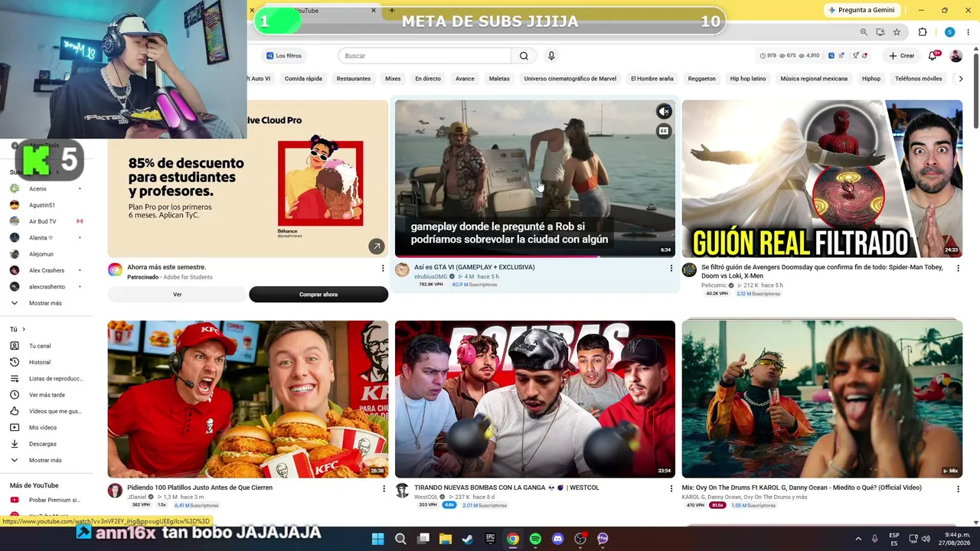Open Steam from the taskbar
The height and width of the screenshot is (551, 980).
(468, 539)
